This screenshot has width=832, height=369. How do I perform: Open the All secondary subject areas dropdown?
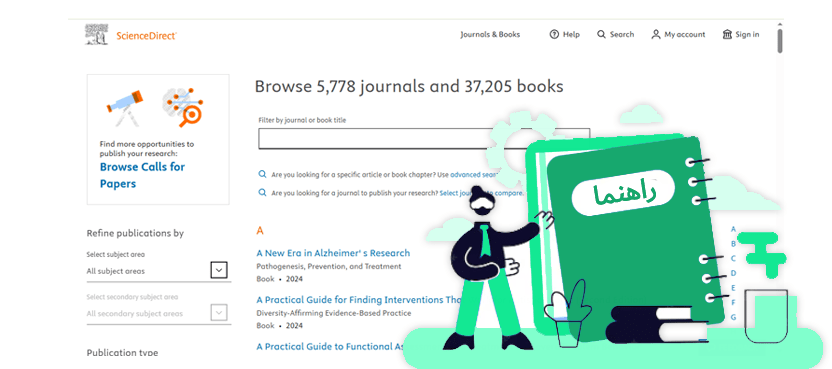coord(159,313)
